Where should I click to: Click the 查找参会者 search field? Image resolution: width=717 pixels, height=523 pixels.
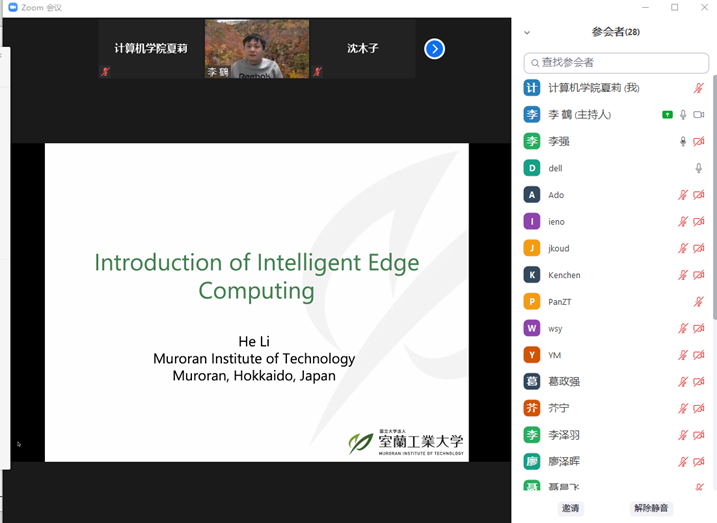pyautogui.click(x=617, y=63)
